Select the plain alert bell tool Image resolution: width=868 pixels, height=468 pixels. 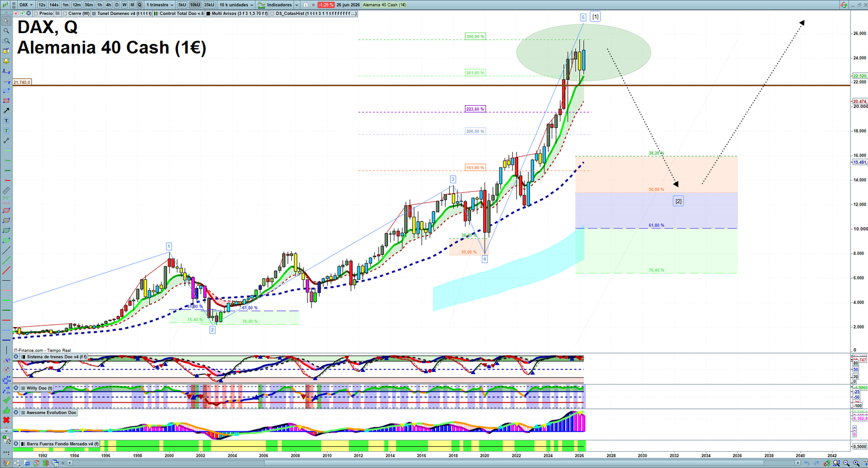coord(7,61)
